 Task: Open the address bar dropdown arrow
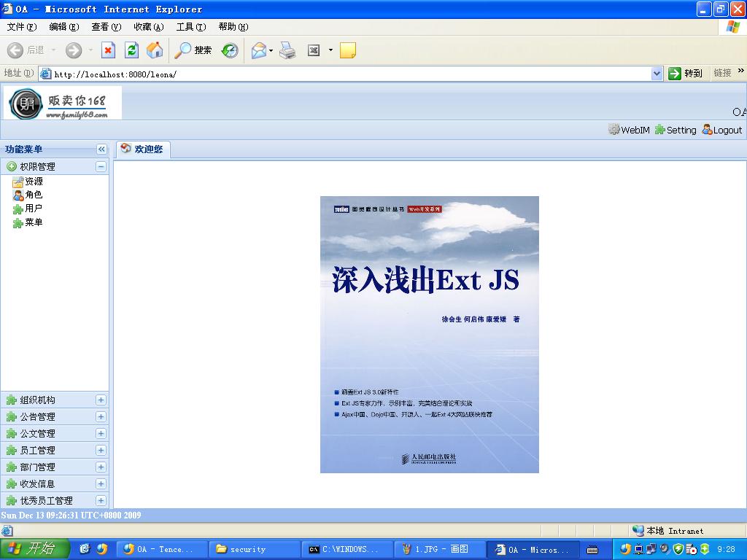(657, 74)
